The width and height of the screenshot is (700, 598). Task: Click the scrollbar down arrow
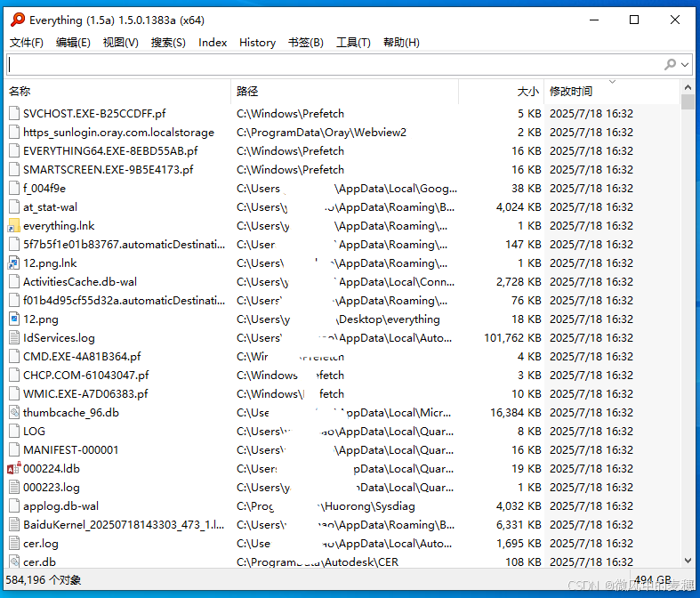tap(688, 560)
